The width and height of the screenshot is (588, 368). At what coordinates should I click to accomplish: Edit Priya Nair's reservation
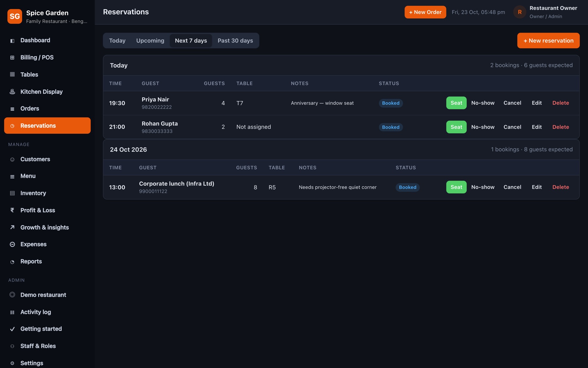click(x=536, y=103)
